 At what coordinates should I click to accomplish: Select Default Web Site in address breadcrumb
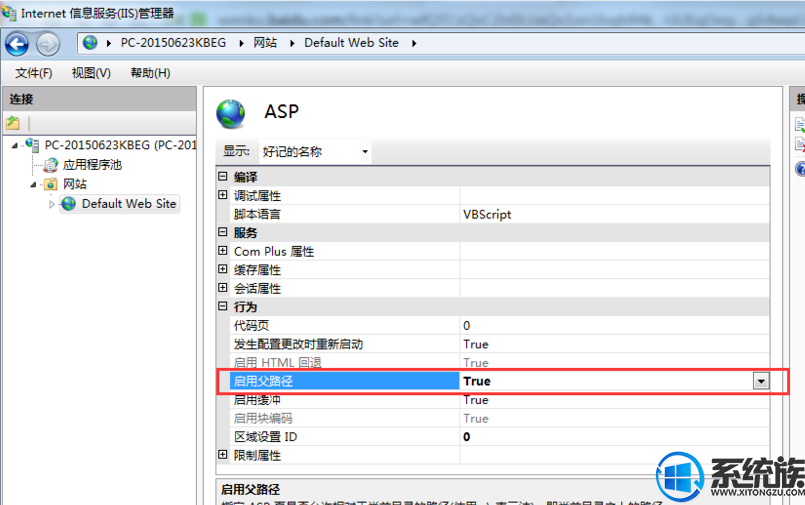pos(351,43)
